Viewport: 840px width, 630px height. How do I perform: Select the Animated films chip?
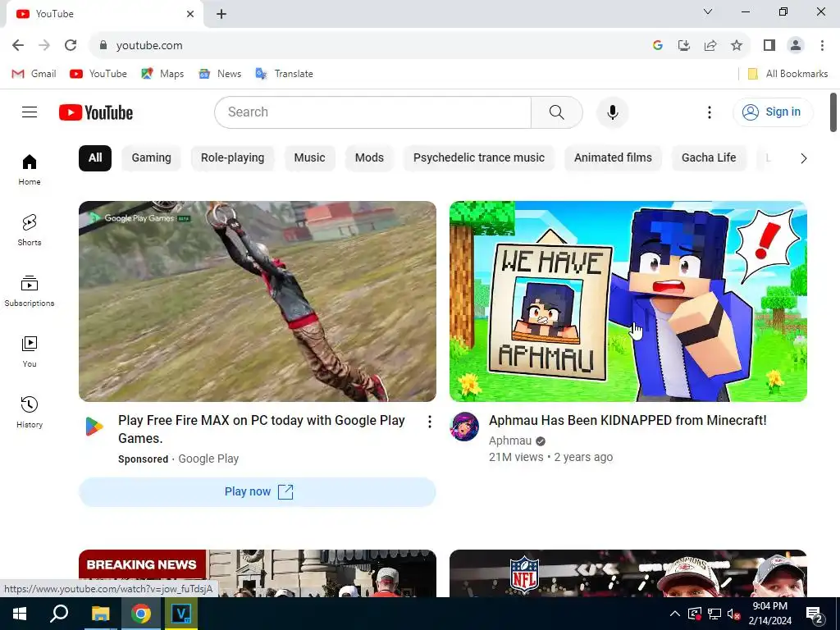pos(613,158)
